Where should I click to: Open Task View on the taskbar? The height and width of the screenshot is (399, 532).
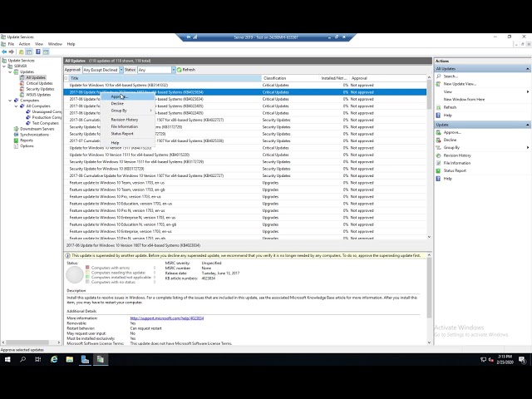tap(38, 359)
